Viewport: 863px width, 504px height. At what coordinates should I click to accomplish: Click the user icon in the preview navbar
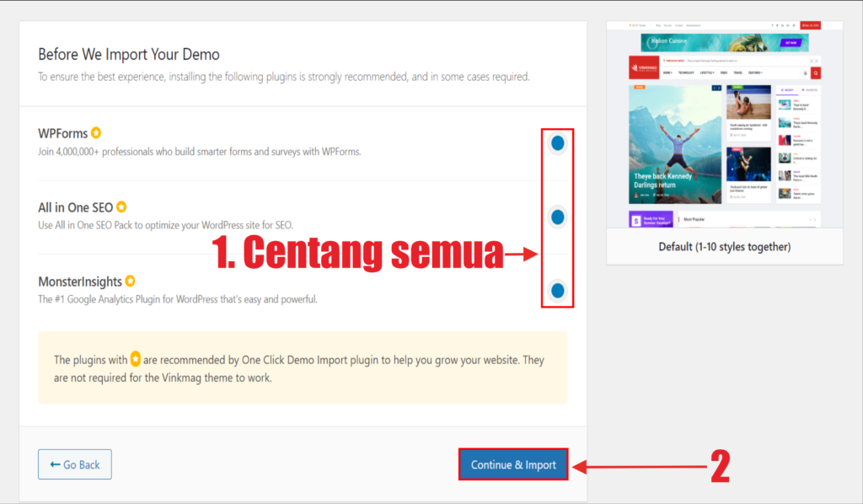(805, 73)
